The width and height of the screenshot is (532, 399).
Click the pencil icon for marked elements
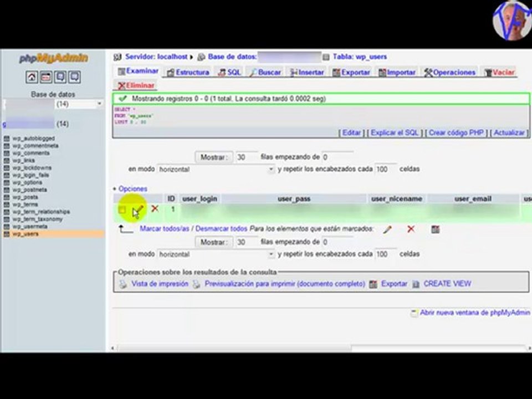click(387, 229)
